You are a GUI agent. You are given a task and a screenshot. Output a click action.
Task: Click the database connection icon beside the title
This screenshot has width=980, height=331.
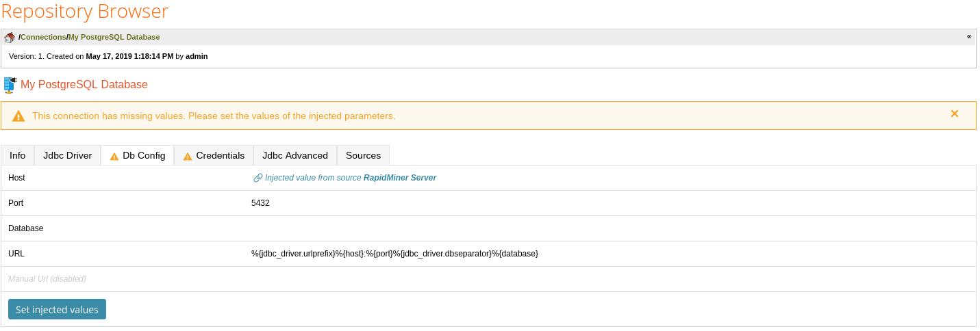click(x=10, y=85)
